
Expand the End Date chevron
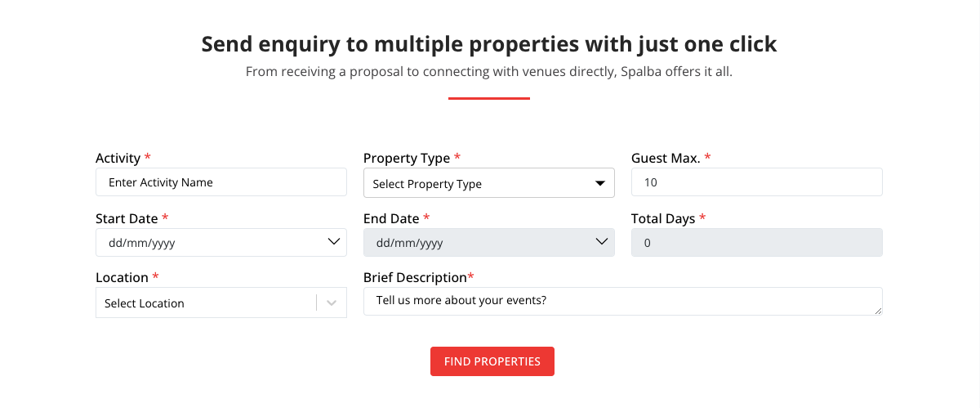pos(602,242)
